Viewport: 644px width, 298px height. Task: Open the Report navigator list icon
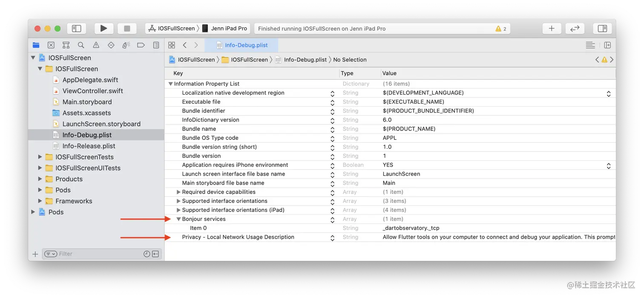pyautogui.click(x=156, y=45)
